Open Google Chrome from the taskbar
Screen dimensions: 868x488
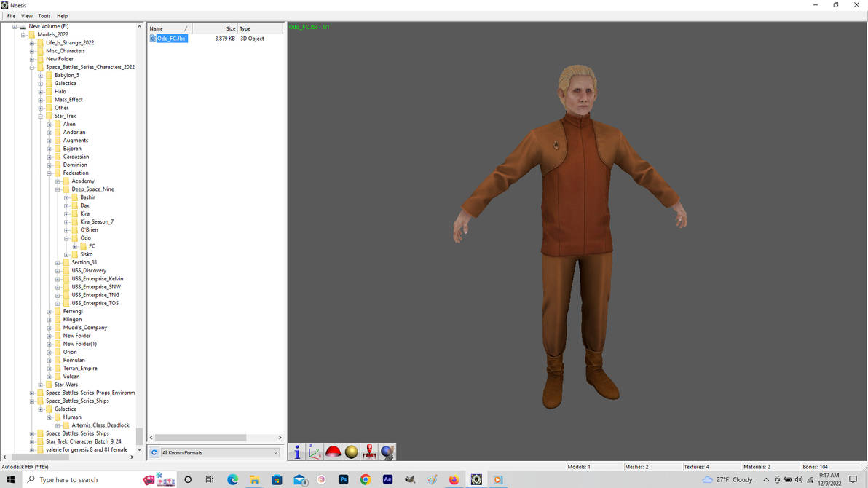click(x=366, y=480)
